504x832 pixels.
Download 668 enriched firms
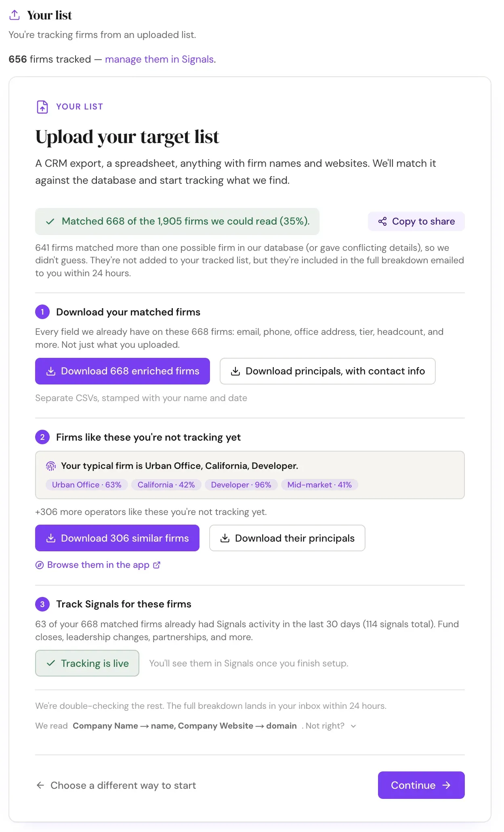click(x=122, y=371)
